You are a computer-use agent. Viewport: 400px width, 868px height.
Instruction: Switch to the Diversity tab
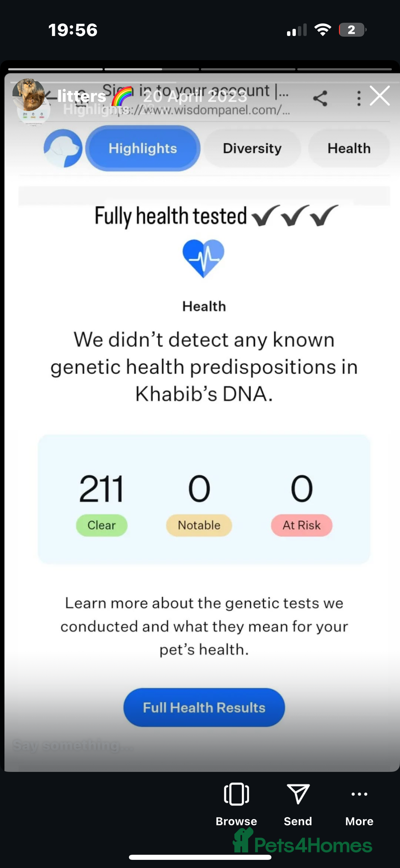click(252, 148)
